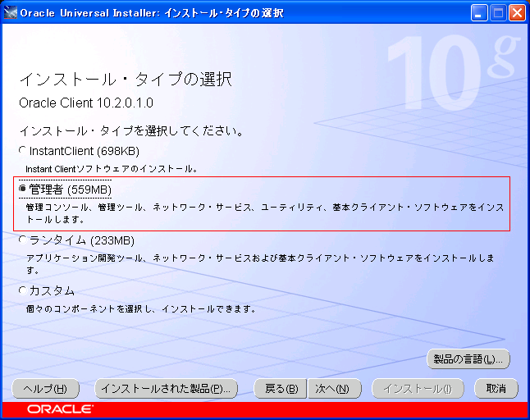530x420 pixels.
Task: Click the ヘルプ(H) button
Action: click(46, 389)
